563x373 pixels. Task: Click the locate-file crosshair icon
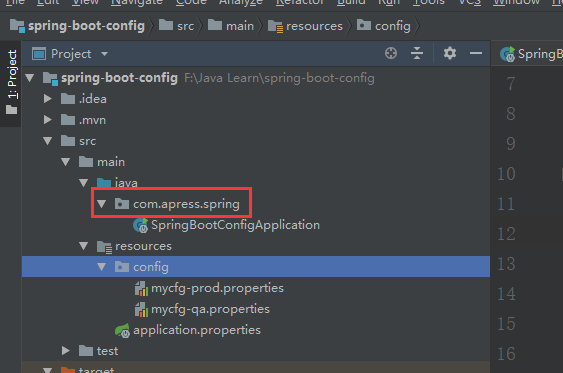click(x=391, y=53)
